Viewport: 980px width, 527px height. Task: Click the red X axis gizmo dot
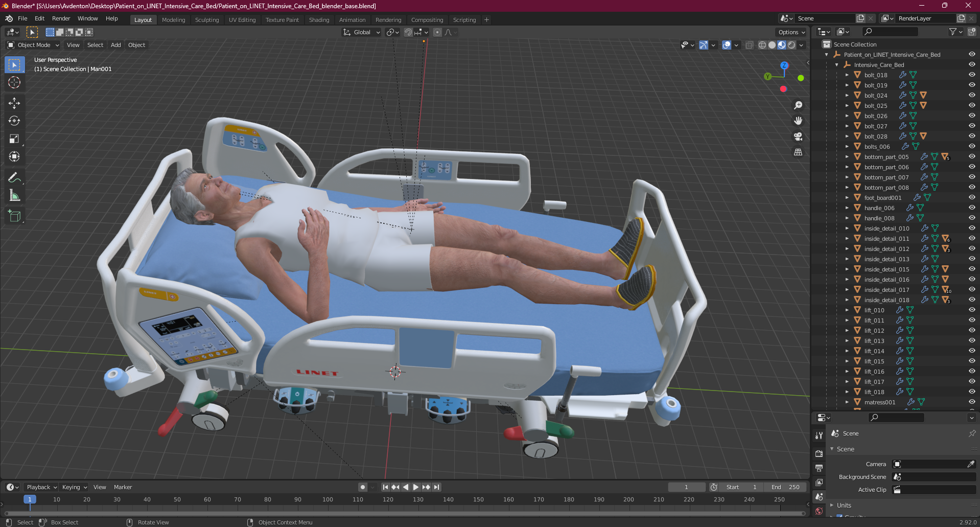[783, 89]
